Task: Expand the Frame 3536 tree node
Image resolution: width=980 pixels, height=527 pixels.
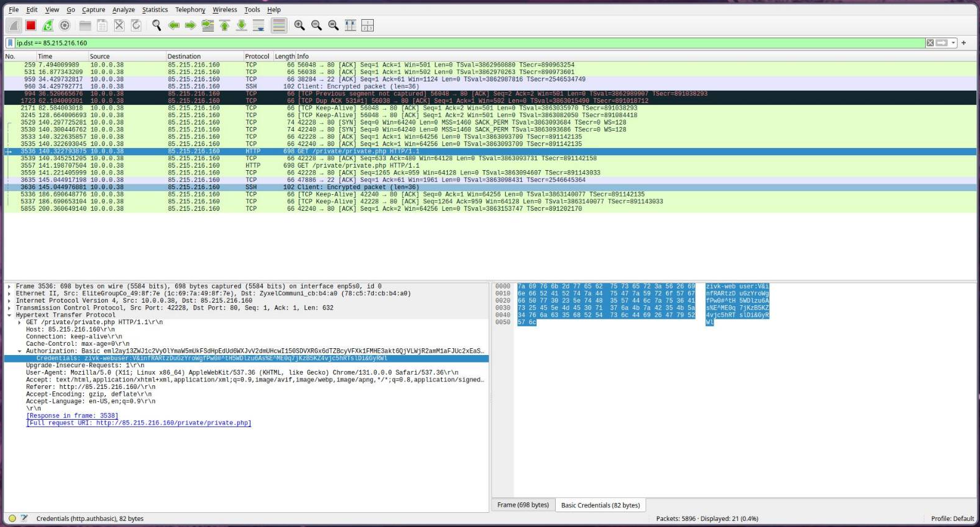Action: tap(9, 287)
